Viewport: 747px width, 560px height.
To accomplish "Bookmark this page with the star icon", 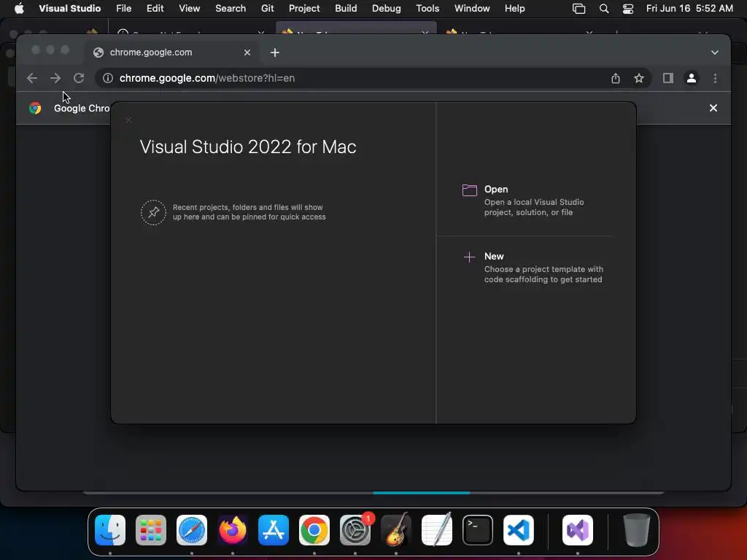I will [639, 78].
